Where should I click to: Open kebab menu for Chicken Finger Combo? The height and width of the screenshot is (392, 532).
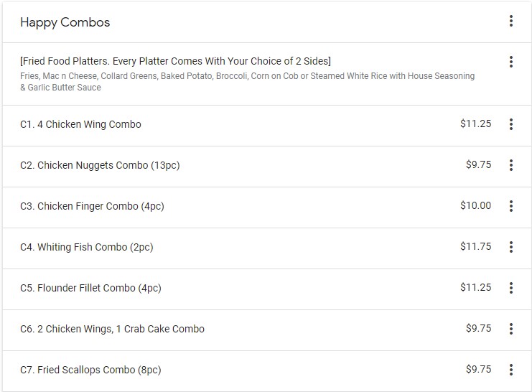(510, 206)
